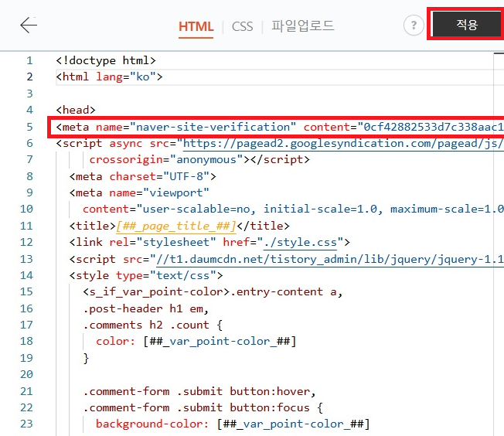Click the meta charset="UTF-8" line
This screenshot has height=436, width=504.
[x=143, y=176]
